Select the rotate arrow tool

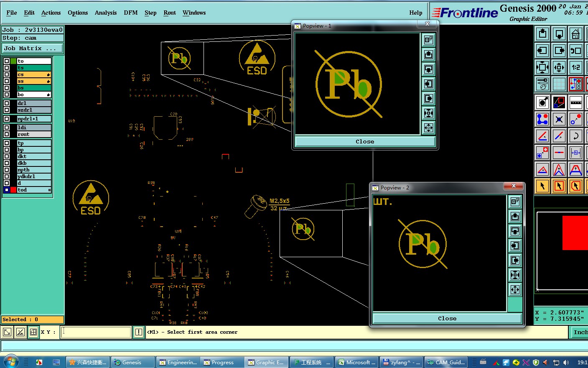pyautogui.click(x=576, y=136)
